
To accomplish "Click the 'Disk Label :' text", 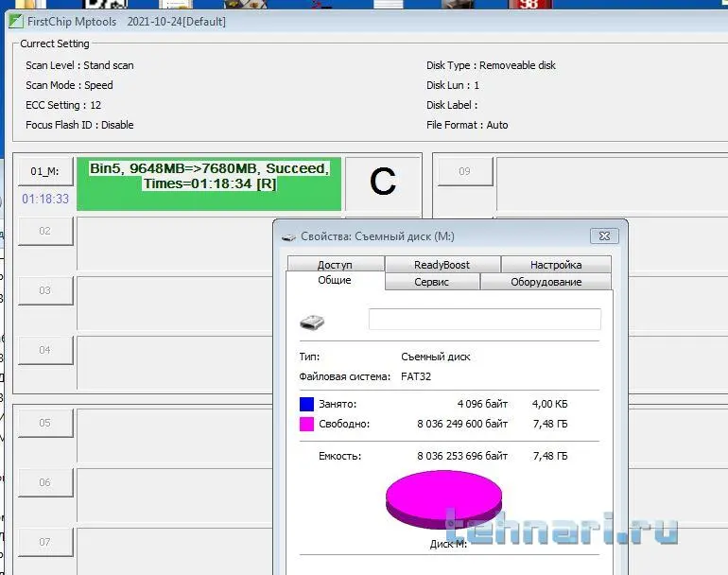I will point(452,105).
